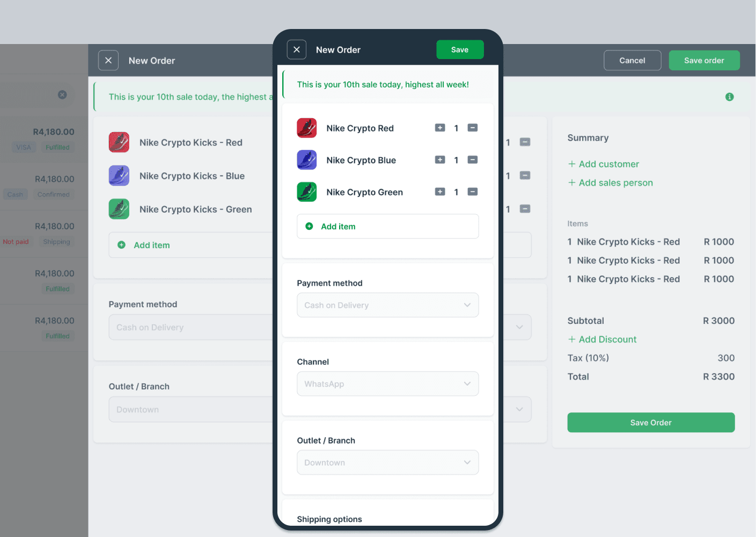The image size is (756, 537).
Task: Click Add item in the mobile panel
Action: pos(387,227)
